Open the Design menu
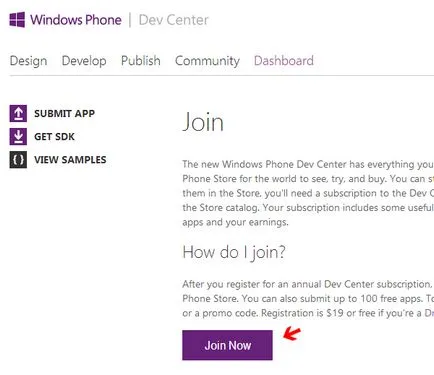Viewport: 434px width, 375px height. (x=28, y=61)
